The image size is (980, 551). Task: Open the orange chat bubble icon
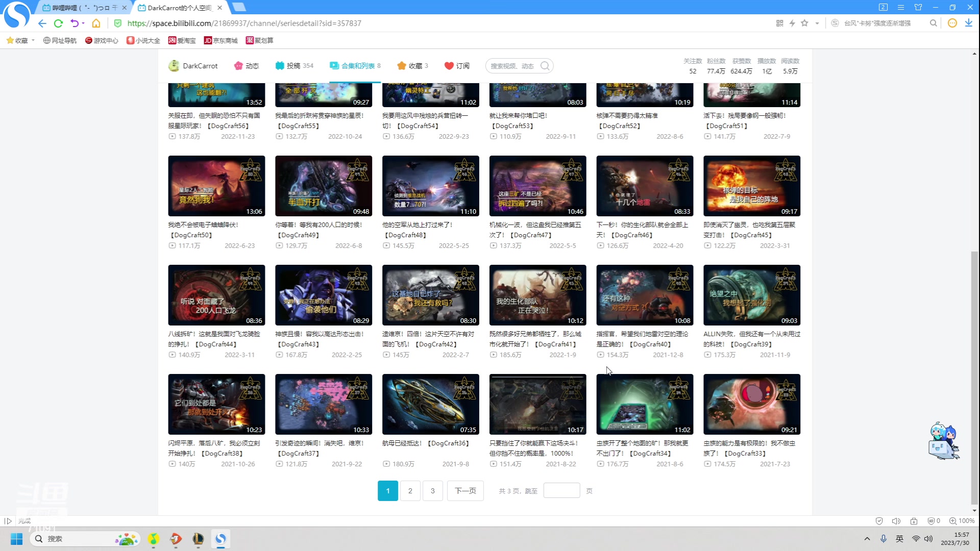click(952, 23)
